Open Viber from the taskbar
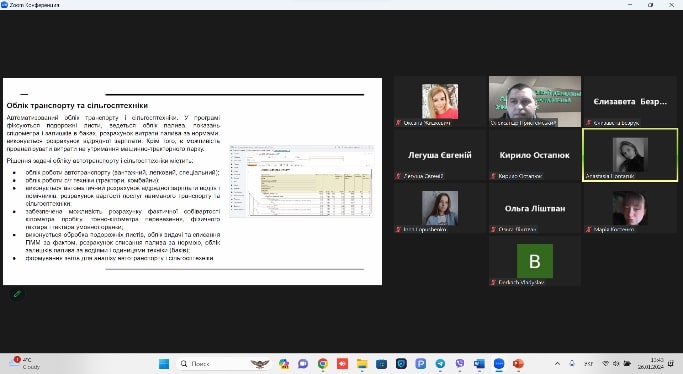Viewport: 683px width, 374px height. click(460, 364)
